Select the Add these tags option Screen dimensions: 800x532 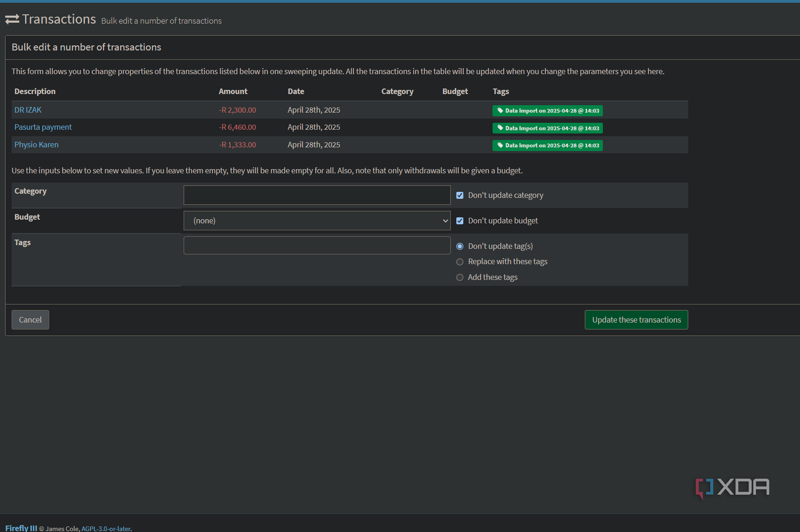point(459,277)
